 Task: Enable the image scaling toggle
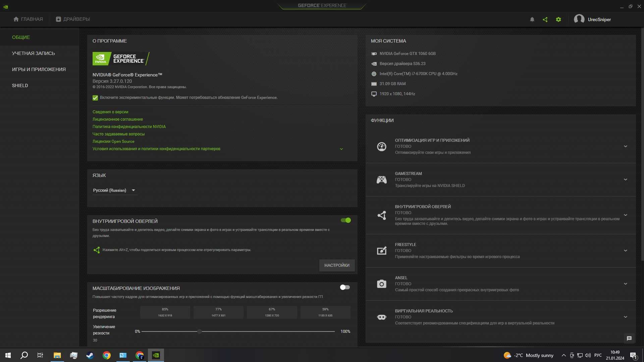click(345, 287)
